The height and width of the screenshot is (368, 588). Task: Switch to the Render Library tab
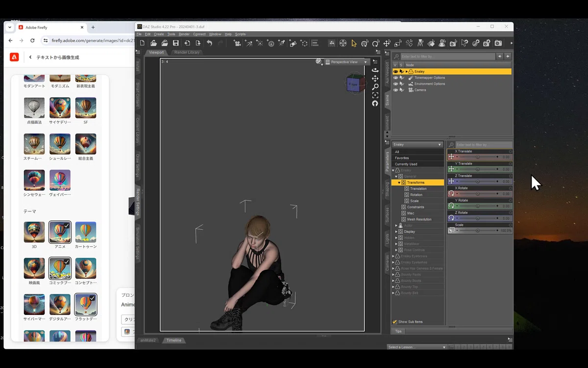tap(187, 53)
